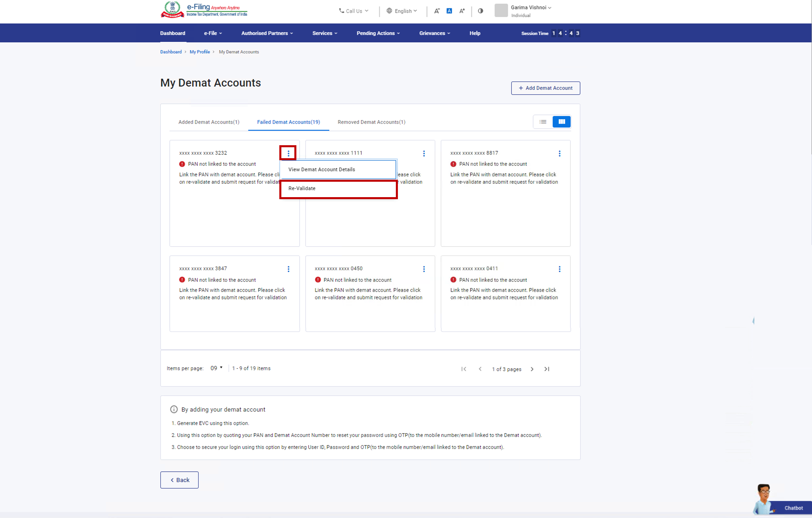Click the three-dot menu icon on account 8817
The height and width of the screenshot is (518, 812).
tap(559, 153)
